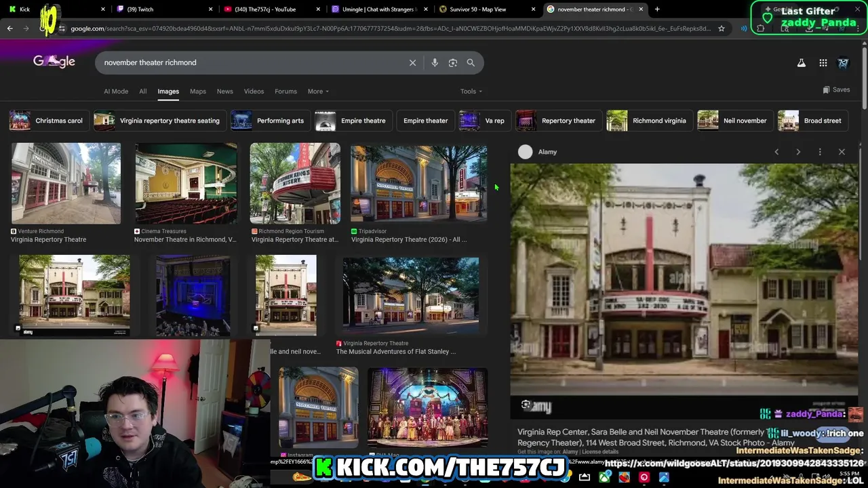Select the Videos results tab
Image resolution: width=868 pixels, height=488 pixels.
click(254, 91)
